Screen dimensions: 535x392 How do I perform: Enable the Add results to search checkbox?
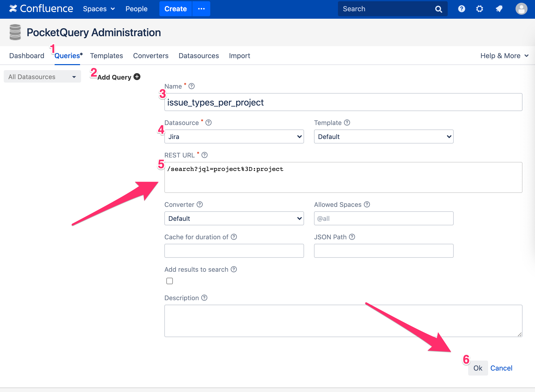pyautogui.click(x=170, y=281)
